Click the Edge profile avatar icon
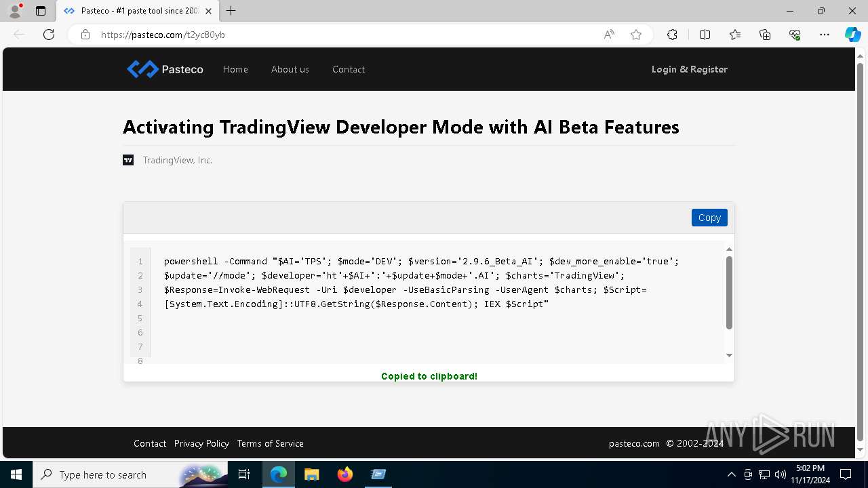The height and width of the screenshot is (488, 868). (15, 11)
